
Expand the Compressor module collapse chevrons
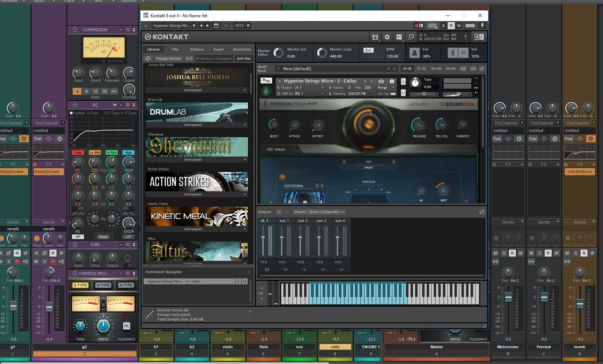pos(134,30)
